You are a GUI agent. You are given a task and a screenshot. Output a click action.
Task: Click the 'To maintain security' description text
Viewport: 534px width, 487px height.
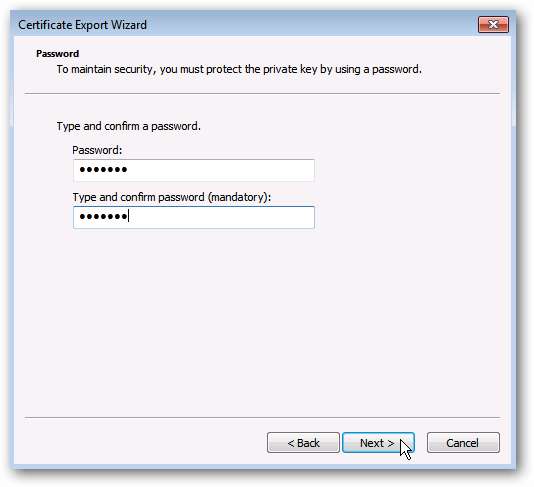tap(239, 69)
